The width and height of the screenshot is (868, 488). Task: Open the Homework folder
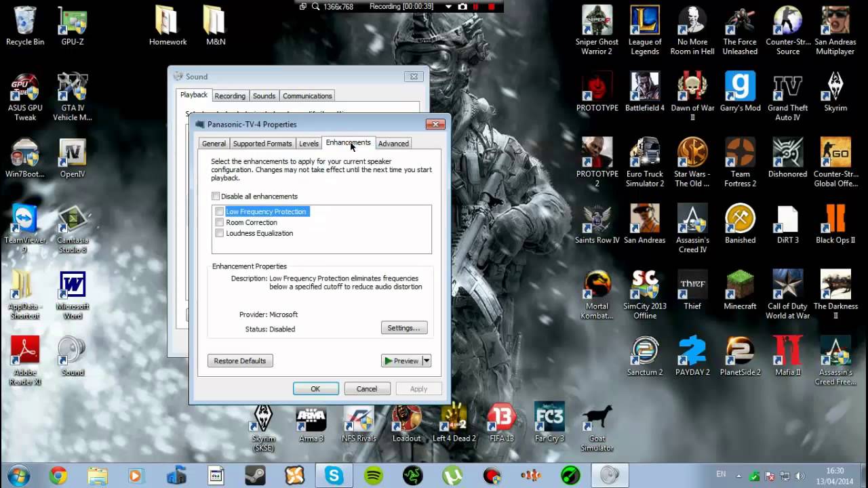click(x=167, y=26)
